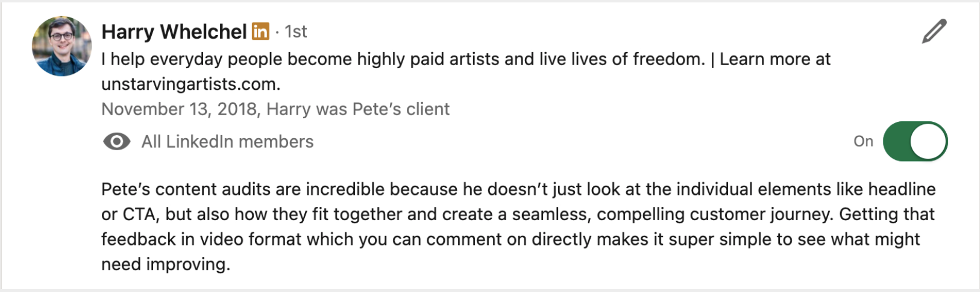Open Harry Whelchel's profile photo
Screen dimensions: 980x292
coord(61,46)
